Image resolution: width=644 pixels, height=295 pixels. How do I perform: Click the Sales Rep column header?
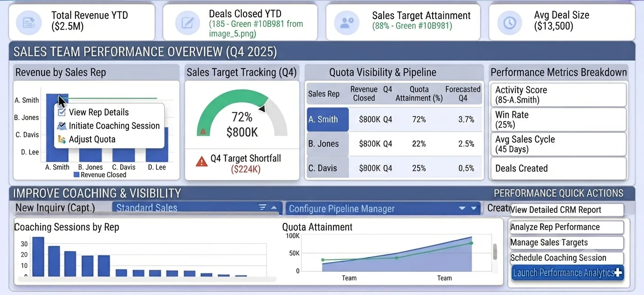324,94
